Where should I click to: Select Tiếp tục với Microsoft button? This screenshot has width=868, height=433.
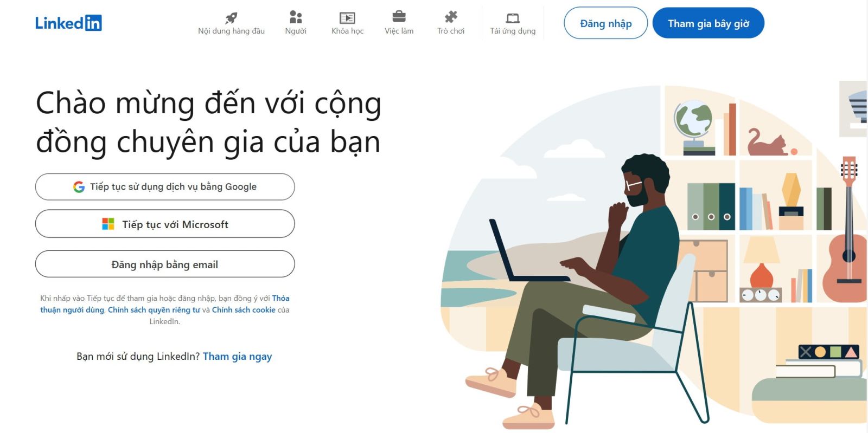(165, 224)
